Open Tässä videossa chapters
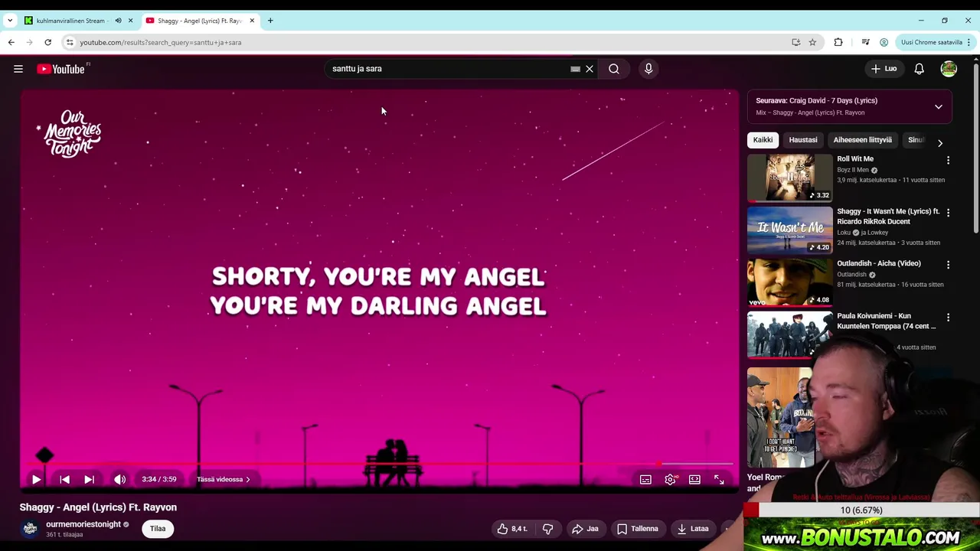Image resolution: width=980 pixels, height=551 pixels. tap(224, 479)
